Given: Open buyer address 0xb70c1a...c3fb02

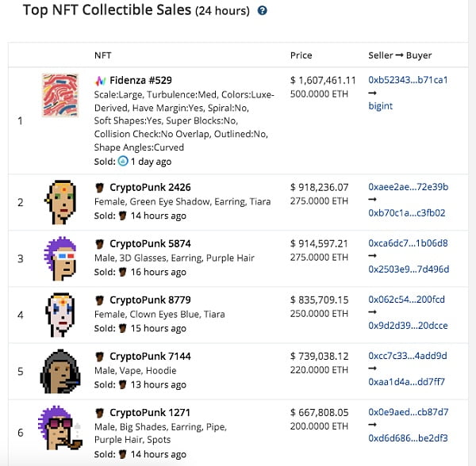Looking at the screenshot, I should pos(407,212).
